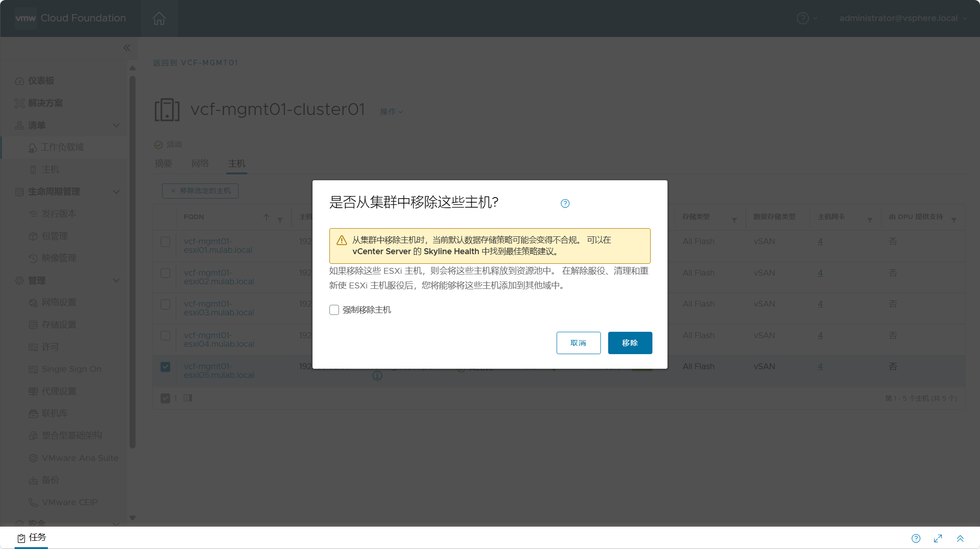Open the administrator@vsphere.local user dropdown

click(x=903, y=18)
